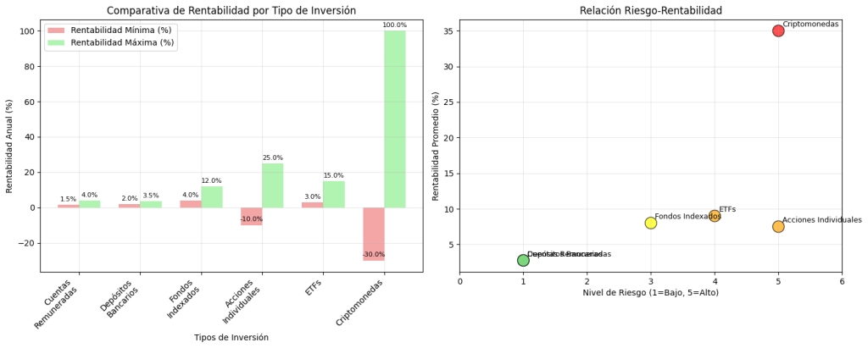Viewport: 868px width, 348px height.
Task: Click the orange ETFs scatter point
Action: [x=715, y=216]
